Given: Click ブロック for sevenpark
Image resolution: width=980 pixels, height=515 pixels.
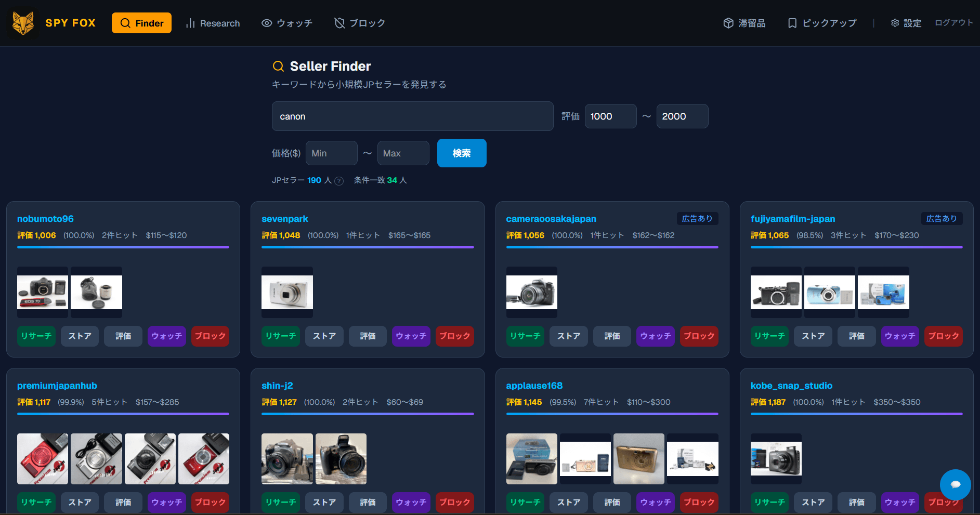Looking at the screenshot, I should click(455, 336).
